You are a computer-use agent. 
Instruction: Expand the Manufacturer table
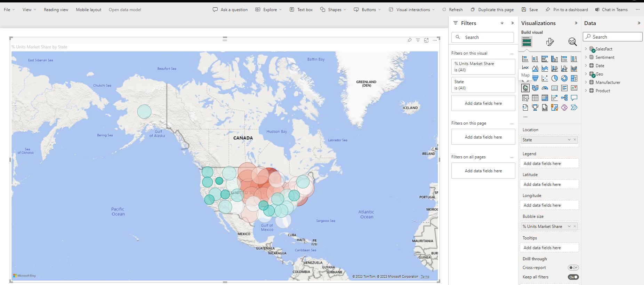point(586,82)
